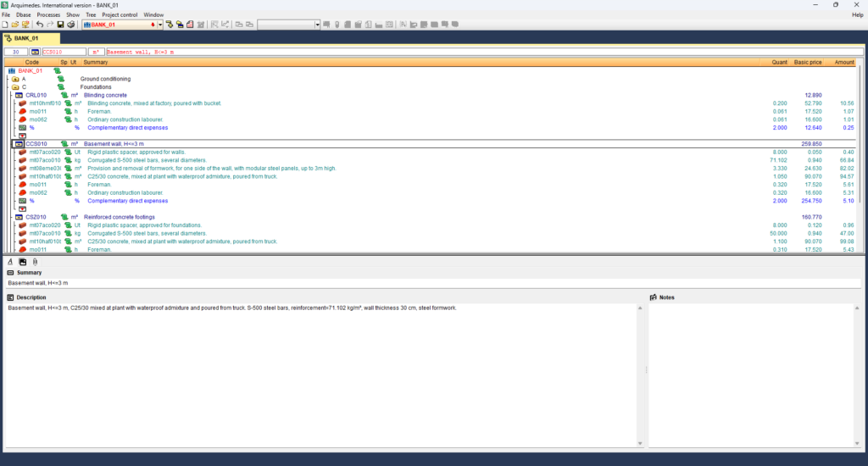868x466 pixels.
Task: Click the Basement wall summary edit field at top
Action: pos(484,52)
